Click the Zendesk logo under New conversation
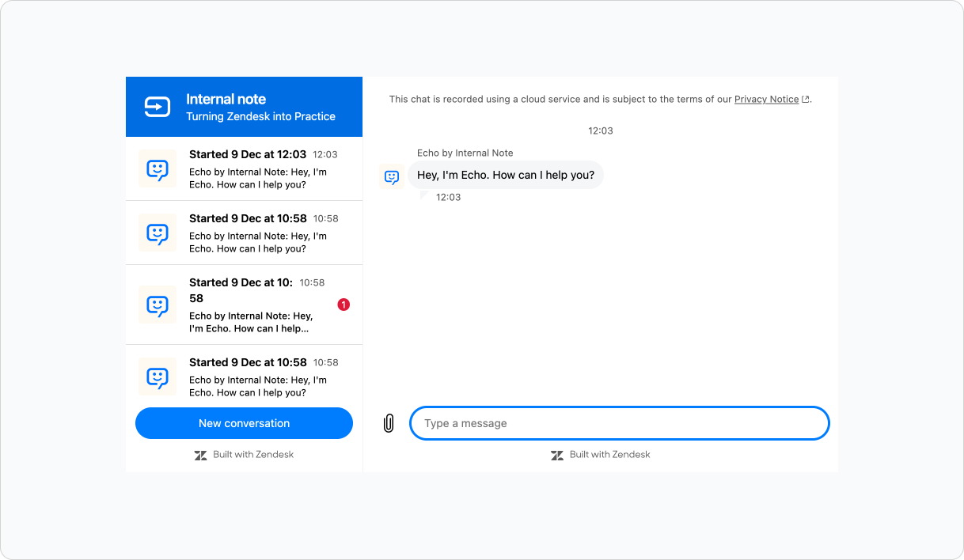This screenshot has height=560, width=964. click(x=200, y=455)
